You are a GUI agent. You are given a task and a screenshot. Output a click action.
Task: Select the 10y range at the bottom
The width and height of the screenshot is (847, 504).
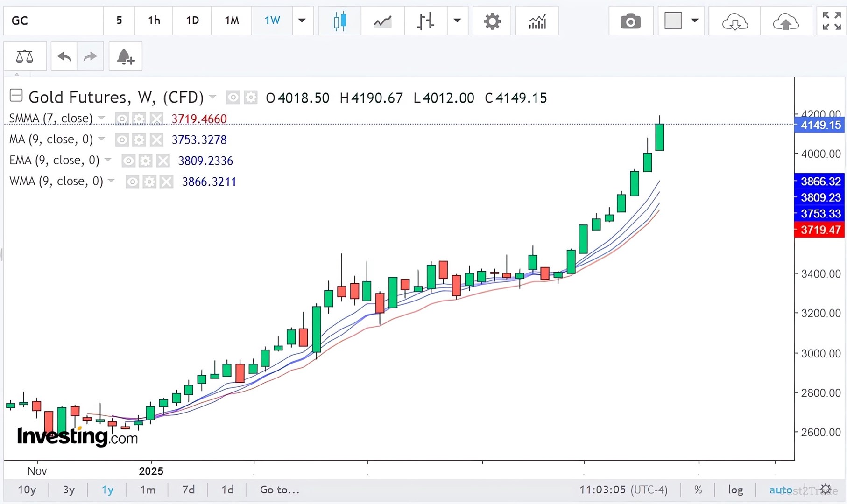27,490
